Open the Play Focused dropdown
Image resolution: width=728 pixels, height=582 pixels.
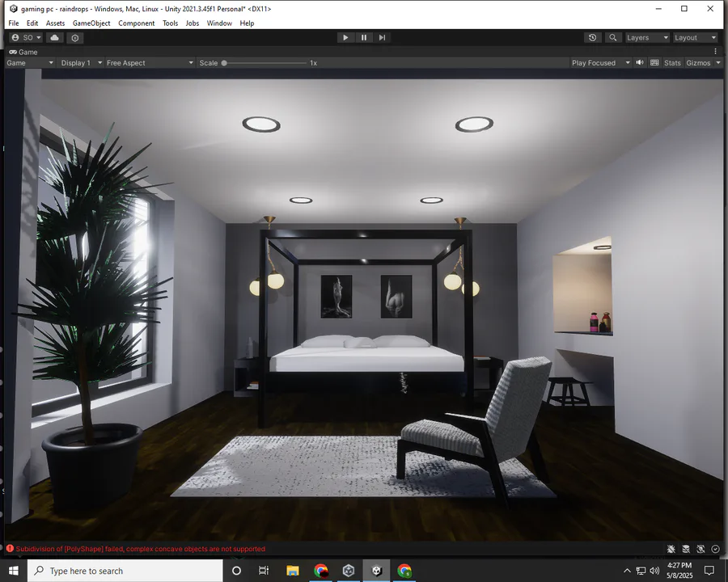pyautogui.click(x=601, y=63)
